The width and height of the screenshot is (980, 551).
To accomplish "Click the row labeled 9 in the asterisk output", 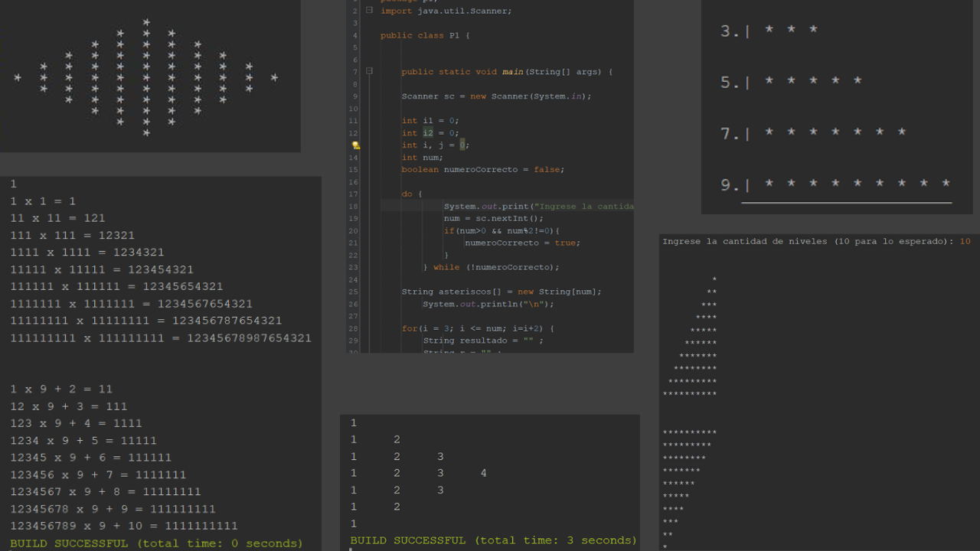I will point(835,184).
